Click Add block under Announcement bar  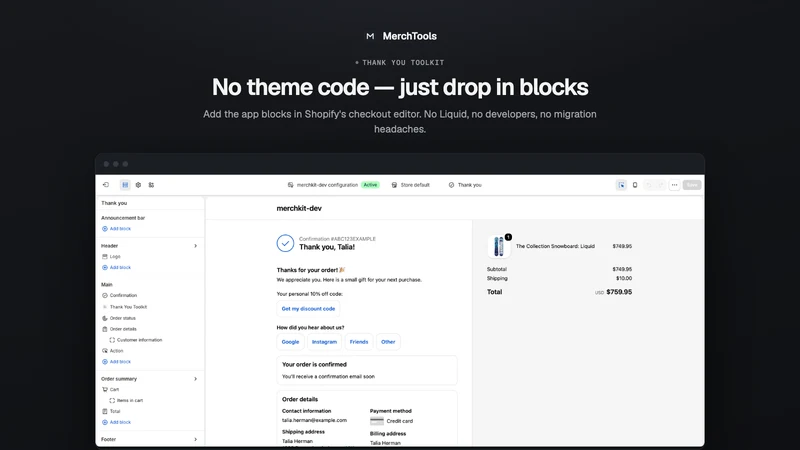pyautogui.click(x=116, y=229)
